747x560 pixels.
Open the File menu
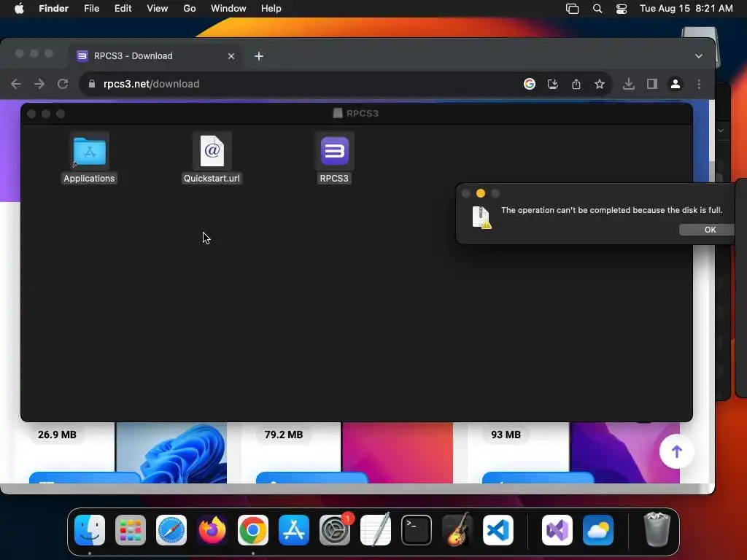[91, 9]
